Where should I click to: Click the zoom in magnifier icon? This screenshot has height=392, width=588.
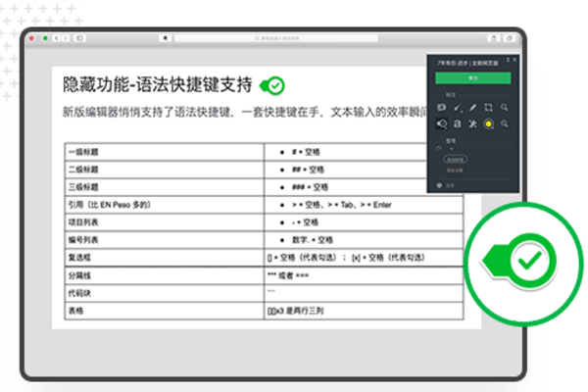coord(505,107)
